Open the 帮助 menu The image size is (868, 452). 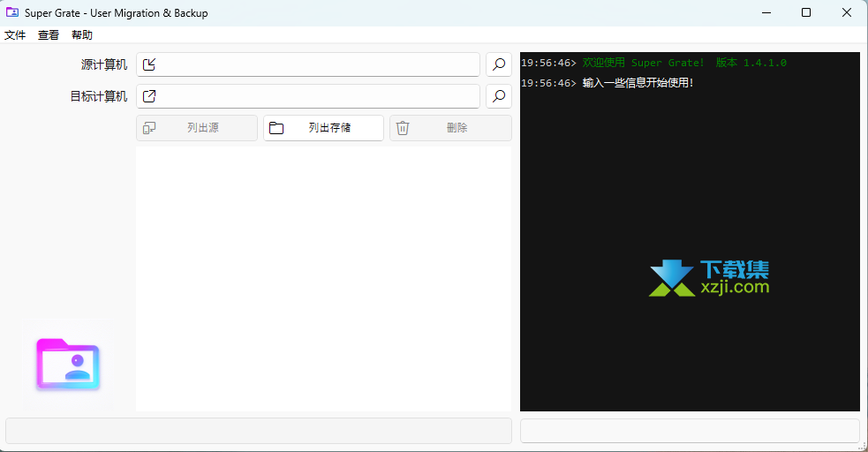[x=82, y=34]
